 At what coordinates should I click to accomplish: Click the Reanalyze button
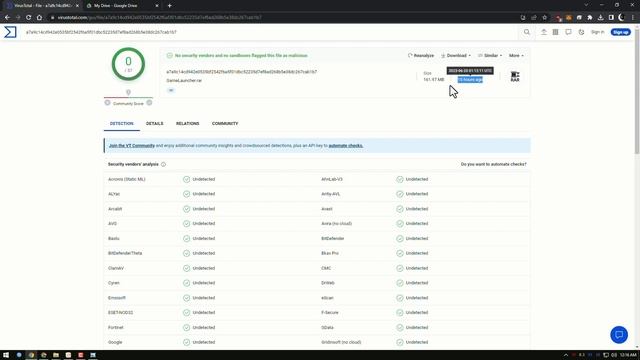pos(421,56)
